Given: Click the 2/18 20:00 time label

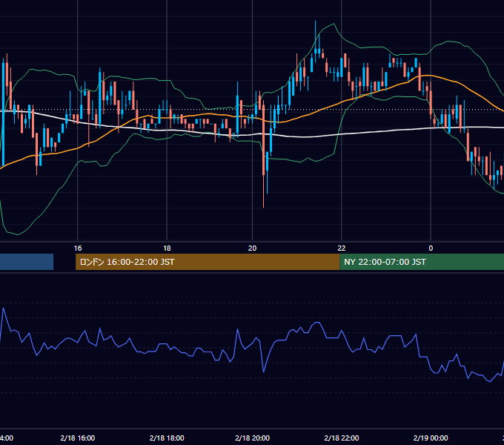Looking at the screenshot, I should pyautogui.click(x=252, y=438).
